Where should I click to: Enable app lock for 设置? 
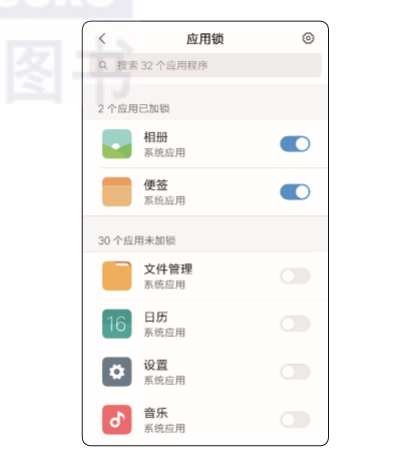pyautogui.click(x=295, y=372)
